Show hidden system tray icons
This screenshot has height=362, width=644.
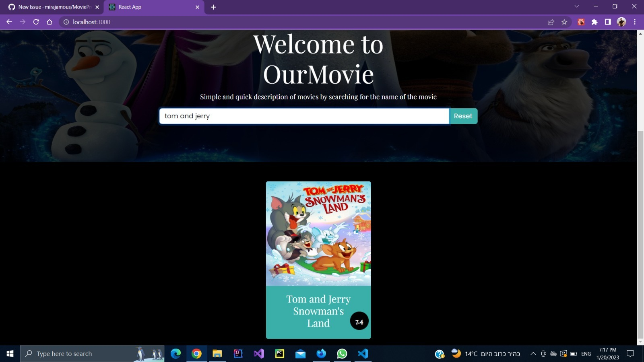pyautogui.click(x=533, y=354)
